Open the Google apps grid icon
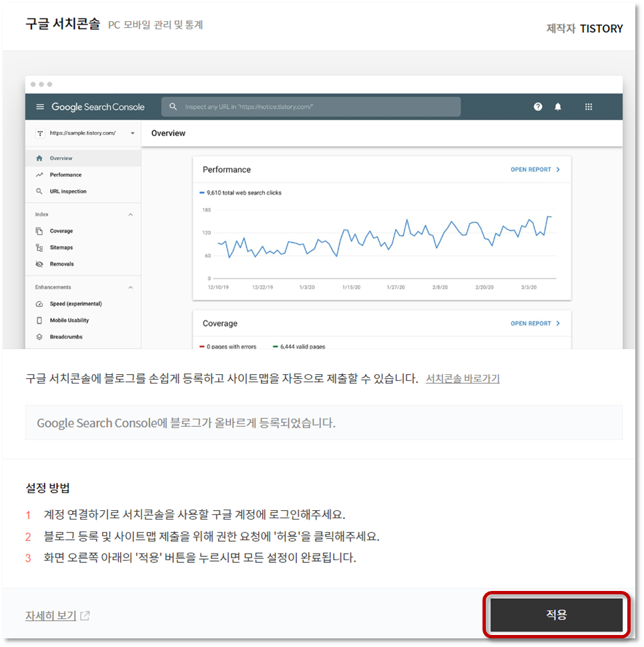This screenshot has height=647, width=644. (589, 107)
